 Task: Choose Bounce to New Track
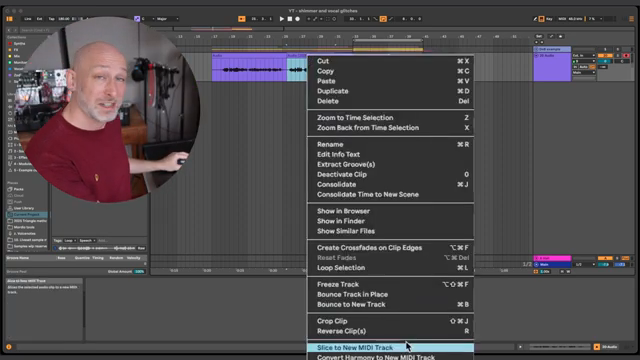click(391, 304)
